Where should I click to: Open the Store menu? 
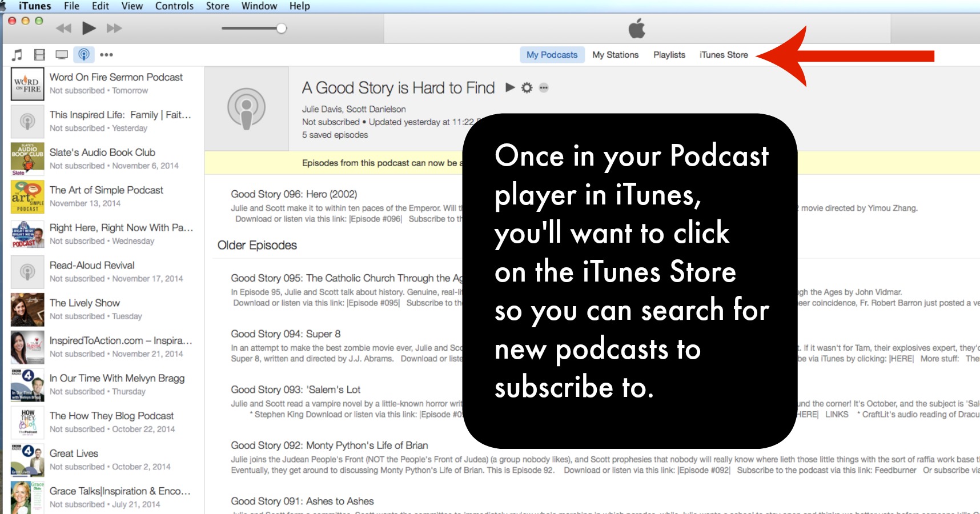click(218, 6)
